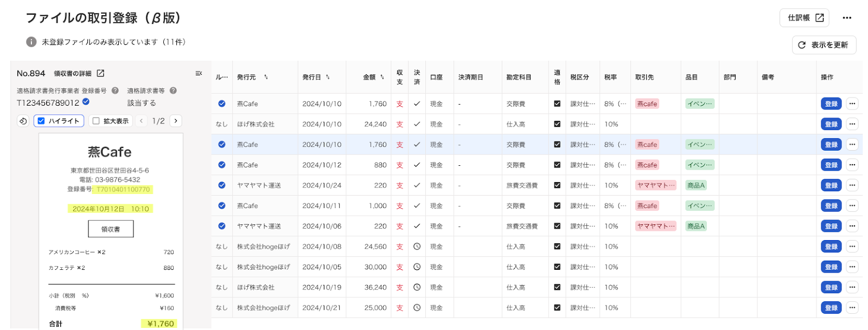The image size is (868, 330).
Task: Rotate the receipt image
Action: [x=23, y=121]
